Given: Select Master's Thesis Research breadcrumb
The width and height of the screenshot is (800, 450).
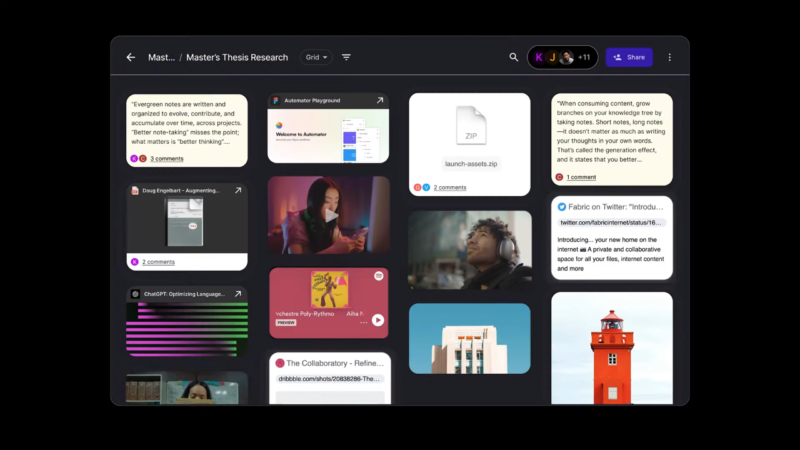Looking at the screenshot, I should [x=237, y=57].
